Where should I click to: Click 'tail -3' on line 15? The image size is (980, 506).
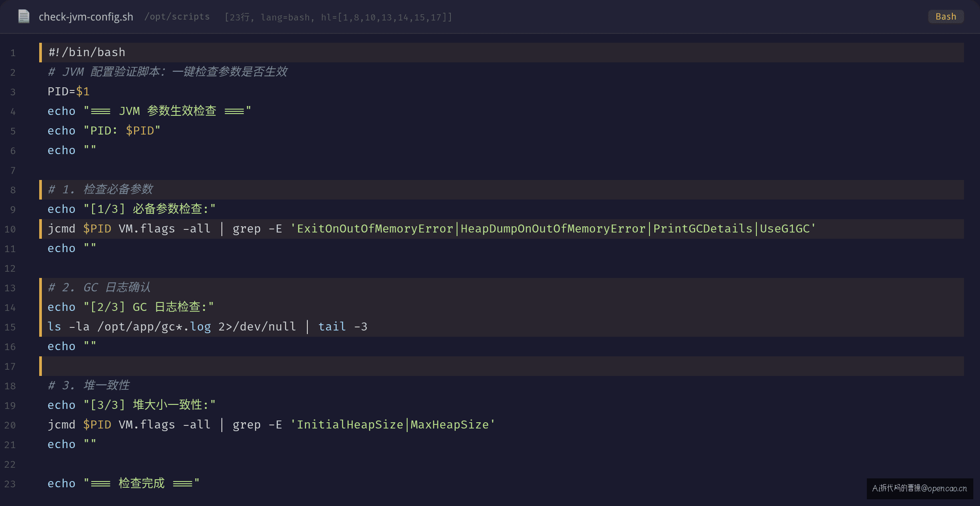tap(343, 326)
